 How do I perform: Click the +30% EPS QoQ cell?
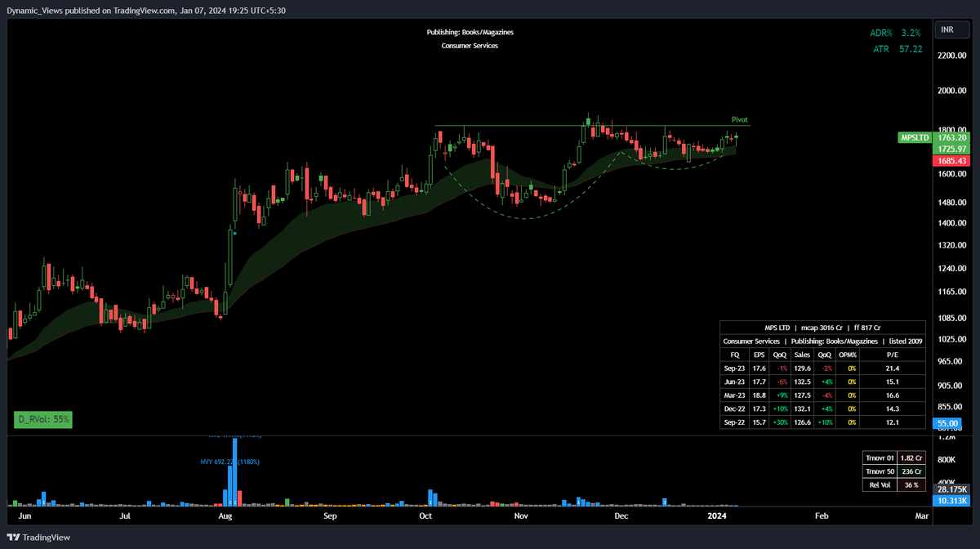pyautogui.click(x=779, y=422)
